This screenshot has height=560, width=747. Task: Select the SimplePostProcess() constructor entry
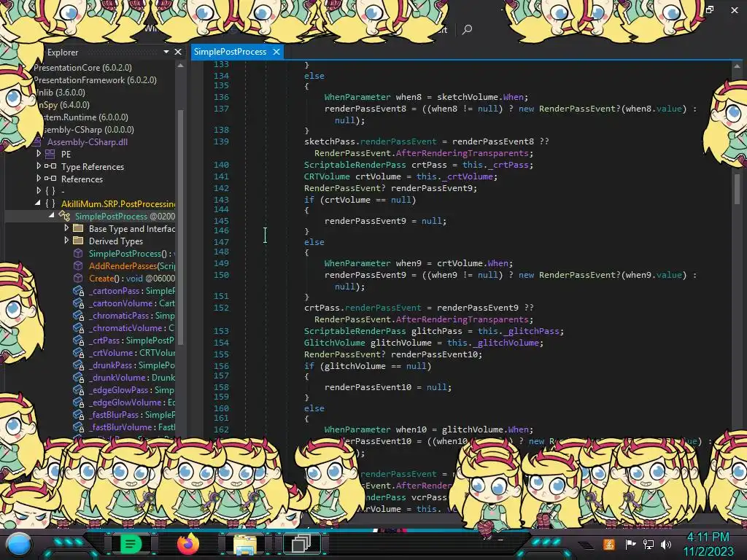[x=132, y=253]
